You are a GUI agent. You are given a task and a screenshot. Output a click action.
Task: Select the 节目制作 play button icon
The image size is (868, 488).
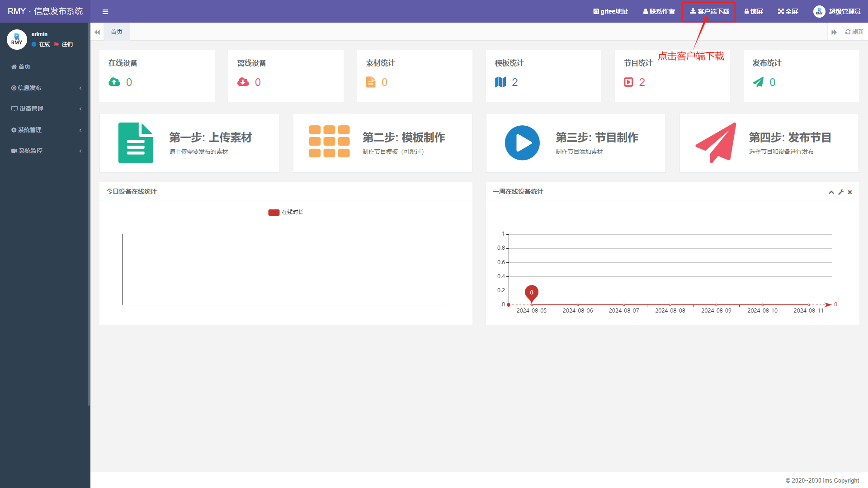(x=522, y=142)
